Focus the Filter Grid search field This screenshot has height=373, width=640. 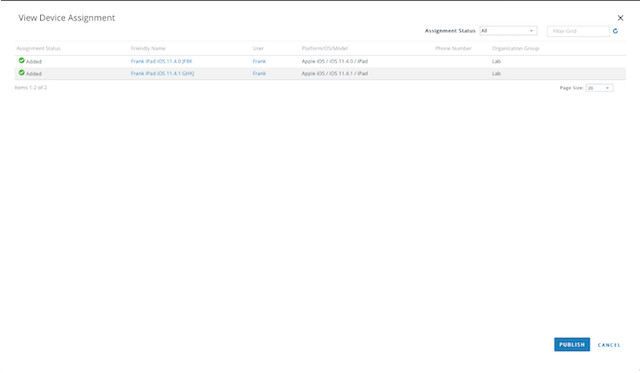point(578,31)
